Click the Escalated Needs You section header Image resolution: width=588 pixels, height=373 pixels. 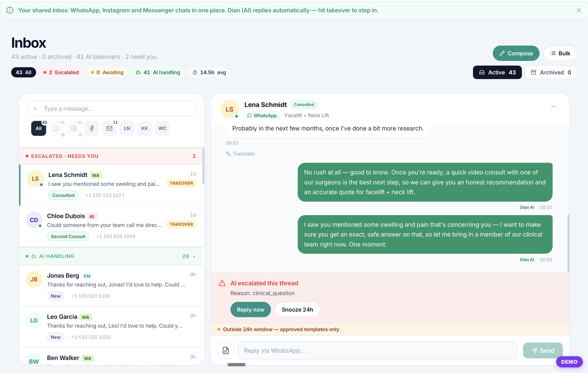click(x=111, y=156)
